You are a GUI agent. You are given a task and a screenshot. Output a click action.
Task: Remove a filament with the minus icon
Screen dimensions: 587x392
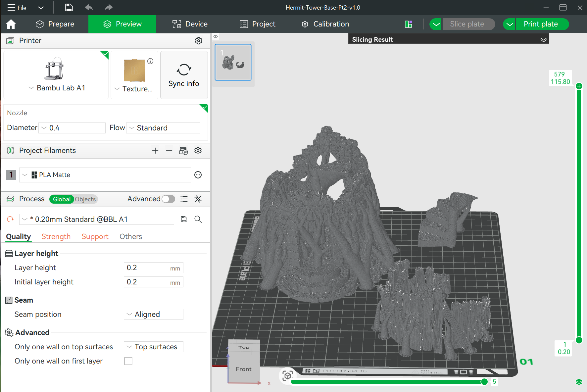click(169, 151)
